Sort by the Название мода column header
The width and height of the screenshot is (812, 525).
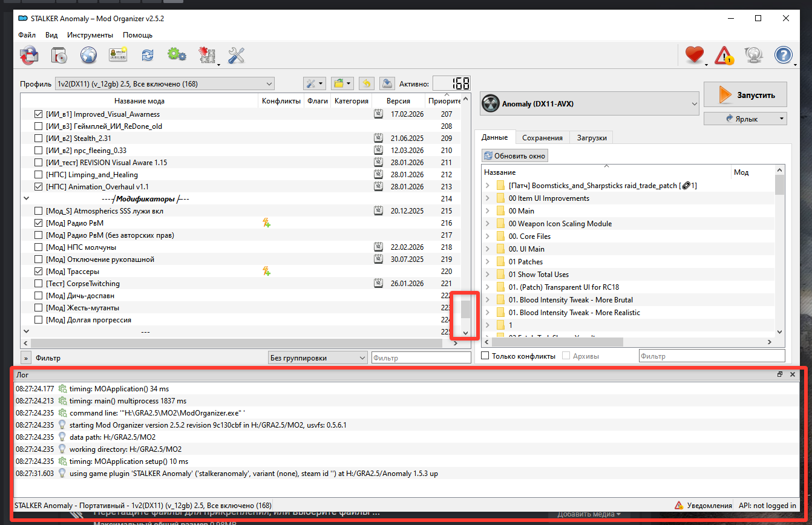(139, 101)
